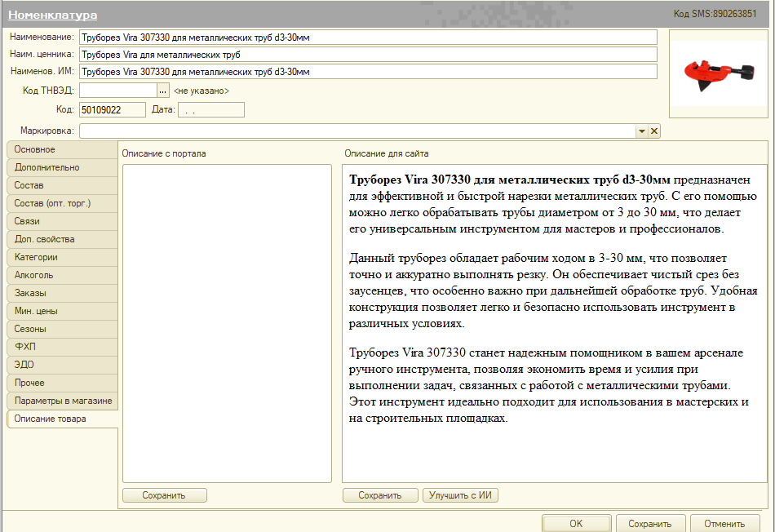Save the site description with Сохранить
This screenshot has height=532, width=775.
tap(380, 495)
